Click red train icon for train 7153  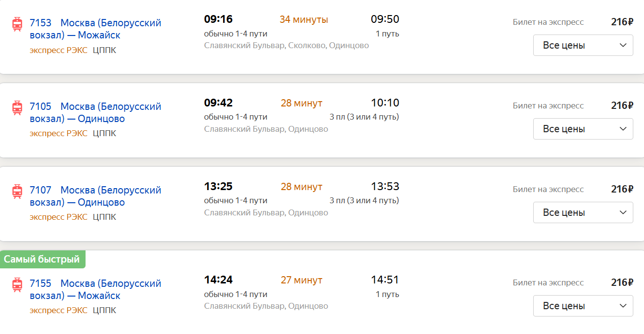click(x=17, y=24)
